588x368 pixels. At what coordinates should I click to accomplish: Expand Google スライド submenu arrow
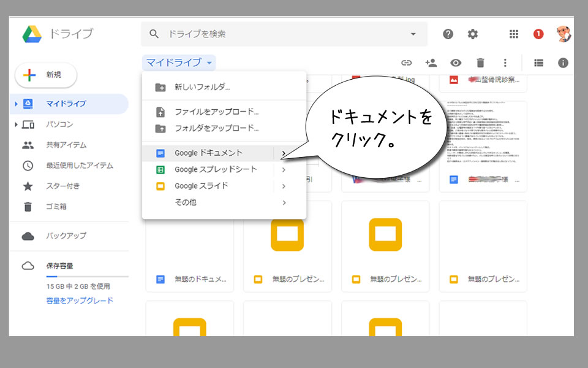click(284, 186)
